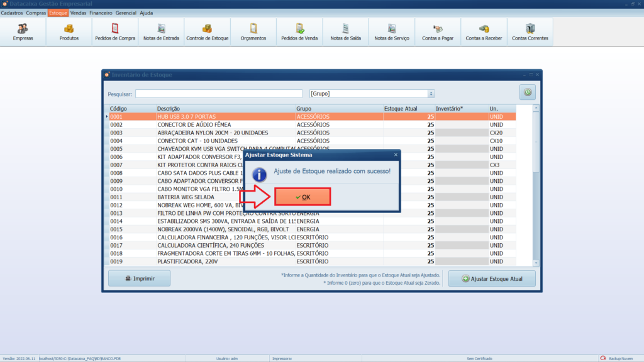The height and width of the screenshot is (362, 644).
Task: Click Ajustar Estoque Atual button
Action: 492,278
